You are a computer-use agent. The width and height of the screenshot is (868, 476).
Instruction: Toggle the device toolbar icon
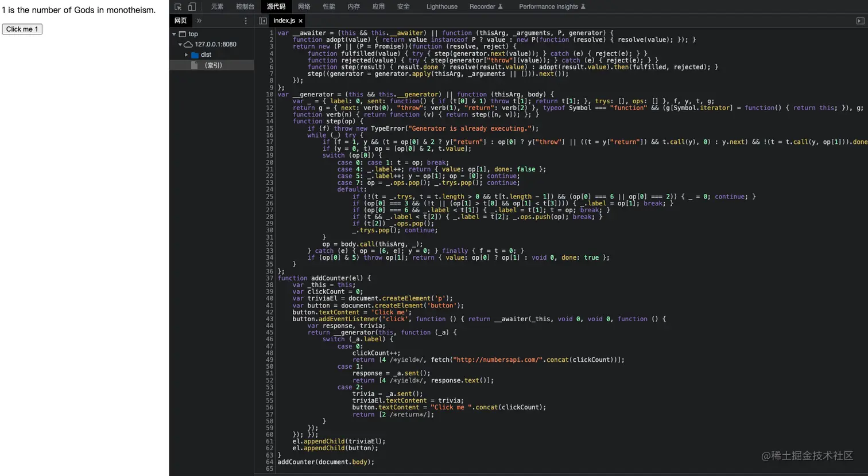click(x=192, y=7)
